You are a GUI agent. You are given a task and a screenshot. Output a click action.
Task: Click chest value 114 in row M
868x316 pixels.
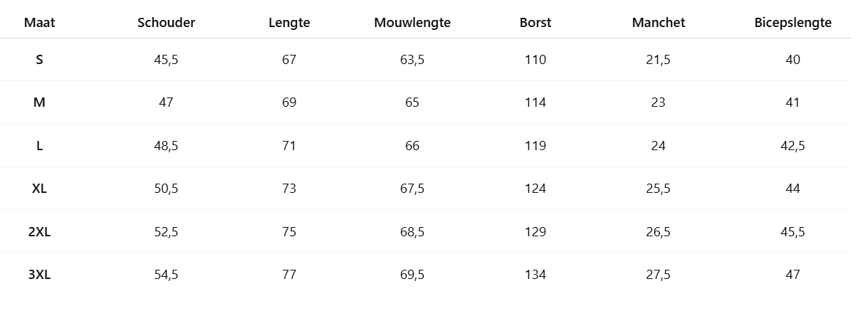pos(535,102)
